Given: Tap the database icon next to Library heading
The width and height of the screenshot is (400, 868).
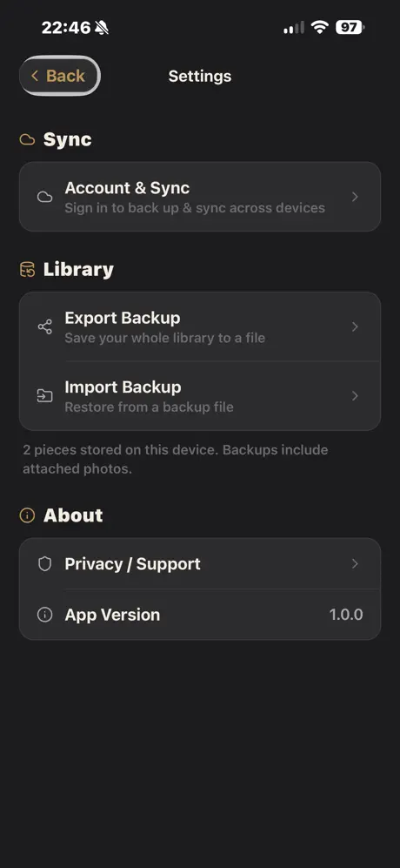Looking at the screenshot, I should 27,270.
